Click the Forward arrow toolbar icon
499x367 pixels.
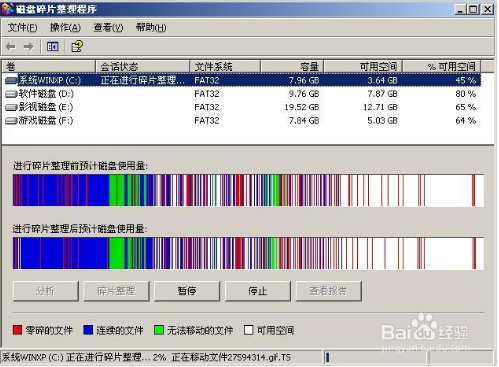29,47
